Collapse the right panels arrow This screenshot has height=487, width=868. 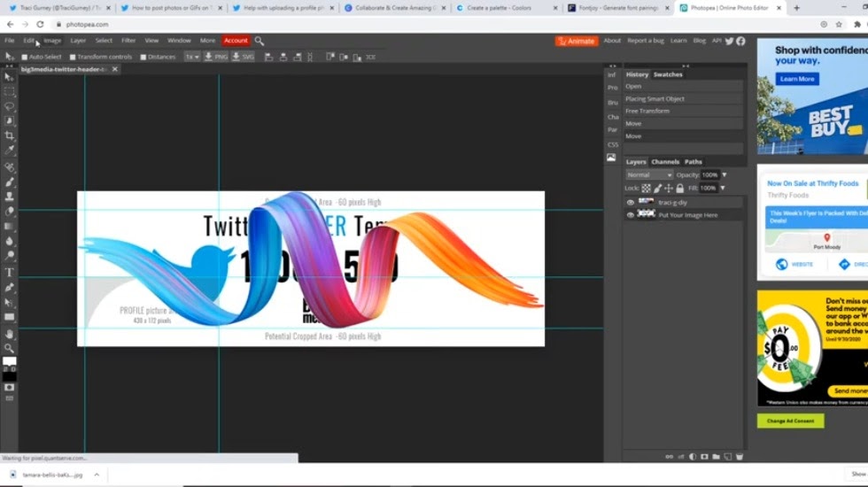(686, 66)
